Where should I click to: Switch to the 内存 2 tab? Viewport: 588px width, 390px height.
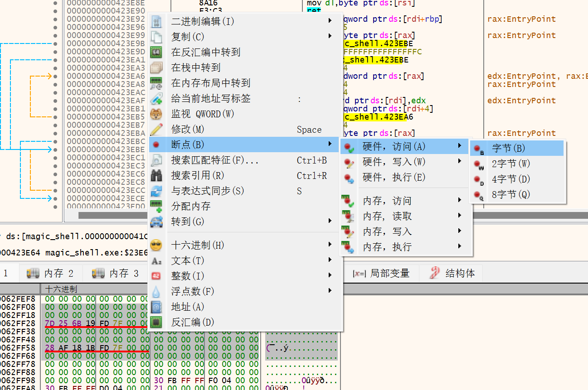[x=50, y=273]
